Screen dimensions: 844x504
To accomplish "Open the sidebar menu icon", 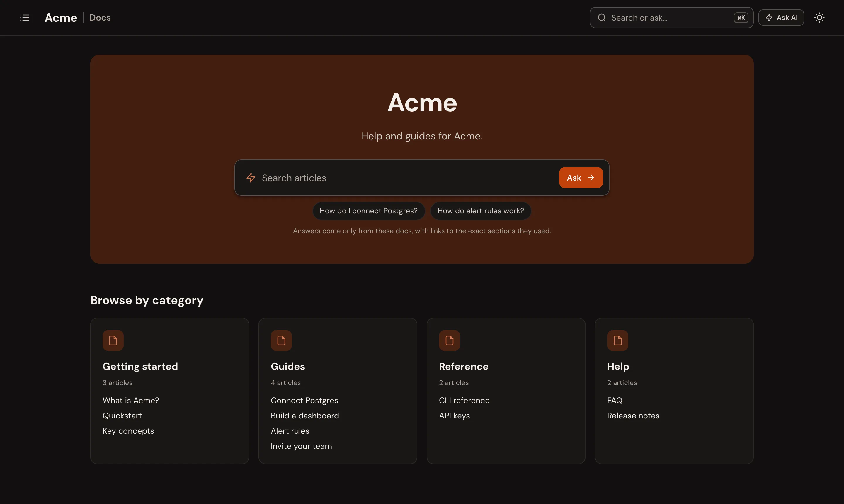I will click(24, 18).
